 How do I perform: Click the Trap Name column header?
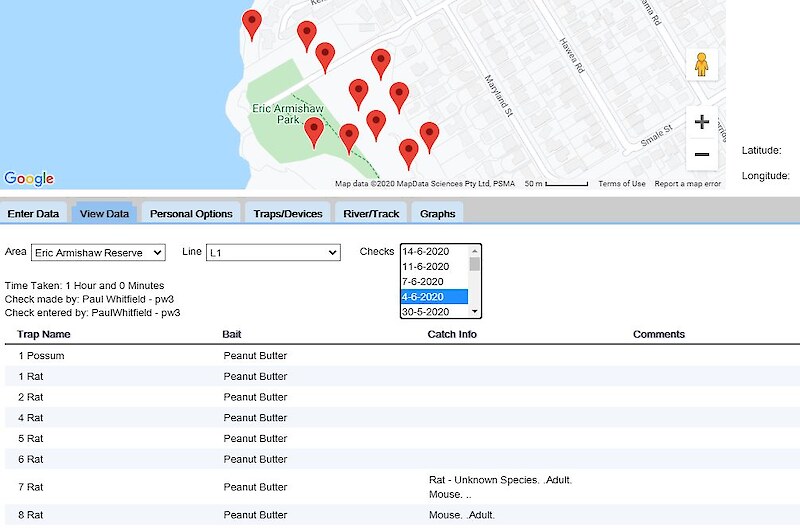[43, 334]
